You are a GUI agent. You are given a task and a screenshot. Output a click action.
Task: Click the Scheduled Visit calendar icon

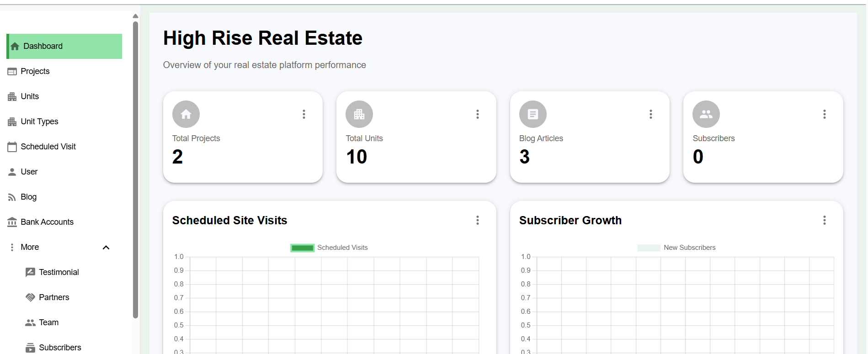tap(12, 147)
